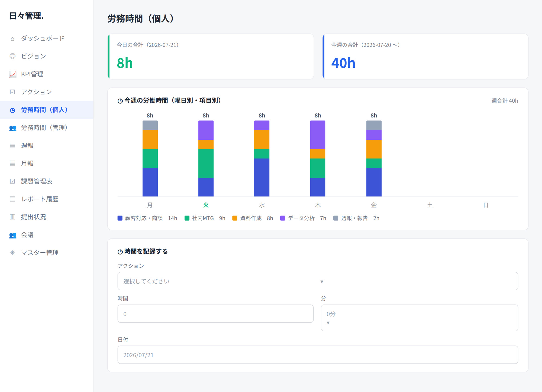Click the 週報 document icon
Screen dimensions: 542x392
pos(12,146)
